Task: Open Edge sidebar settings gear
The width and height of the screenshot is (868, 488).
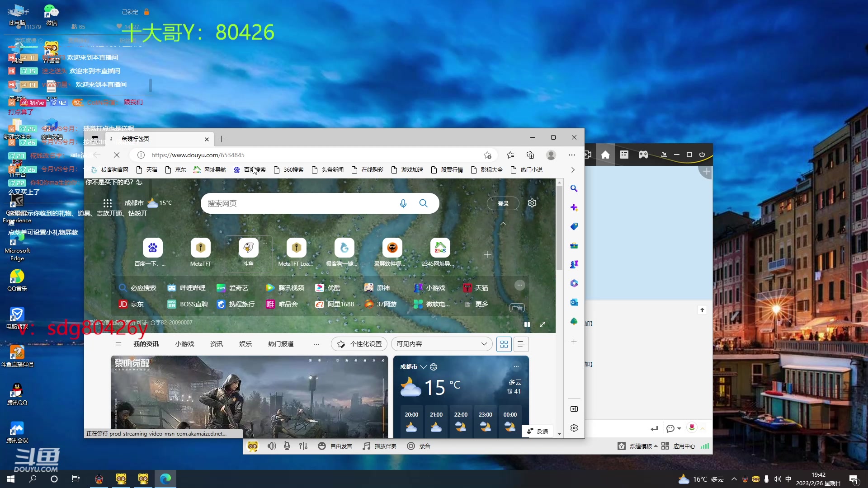Action: (574, 428)
